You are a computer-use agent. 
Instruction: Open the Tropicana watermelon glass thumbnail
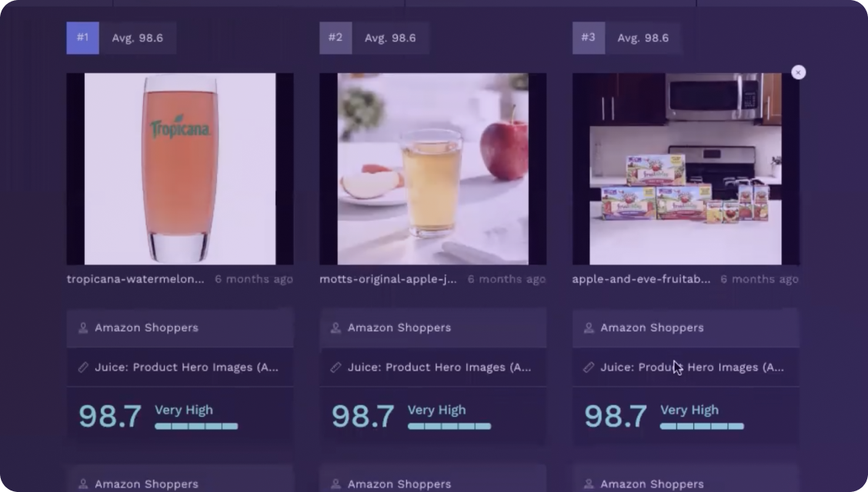[x=180, y=168]
